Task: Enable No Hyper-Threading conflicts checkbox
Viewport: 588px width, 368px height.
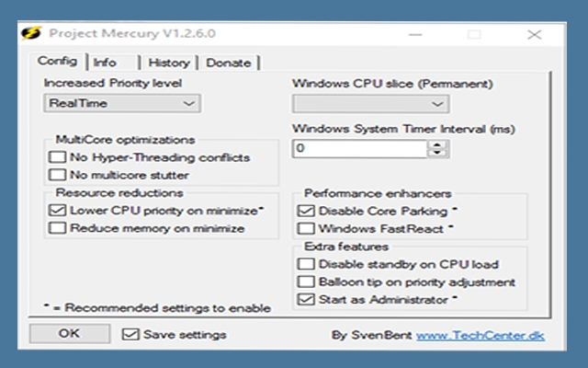Action: click(x=56, y=157)
